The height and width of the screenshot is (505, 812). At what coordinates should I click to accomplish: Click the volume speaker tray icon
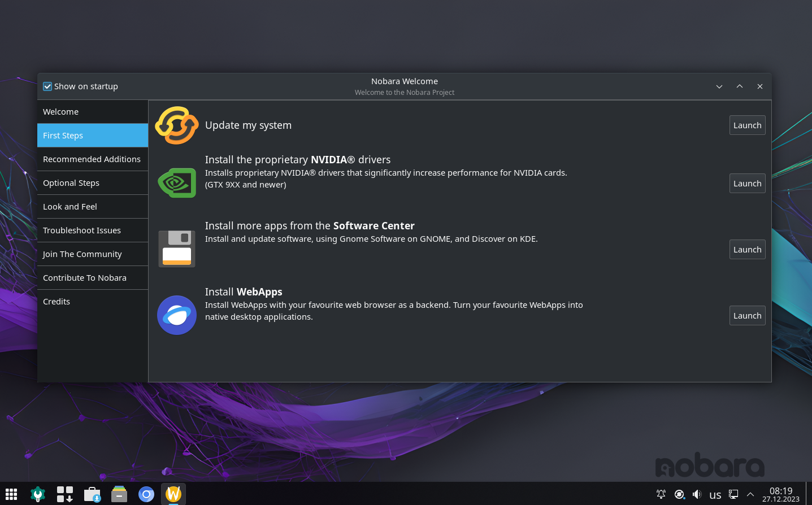click(x=697, y=494)
